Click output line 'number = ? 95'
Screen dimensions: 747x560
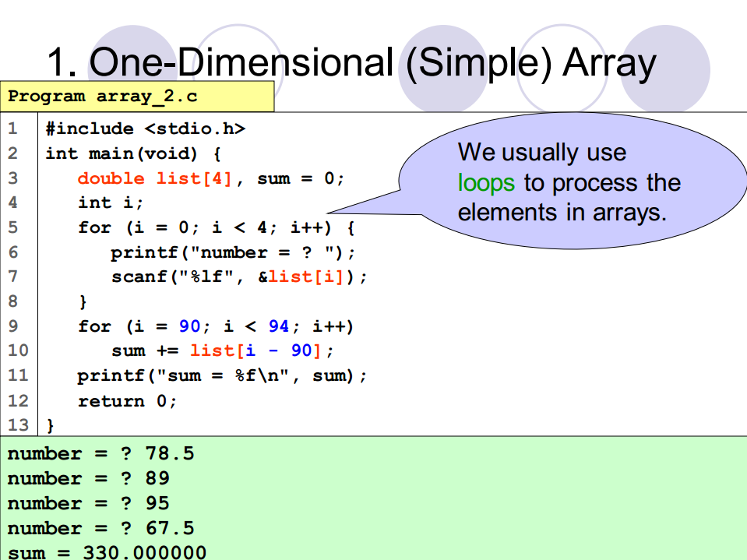pyautogui.click(x=89, y=503)
